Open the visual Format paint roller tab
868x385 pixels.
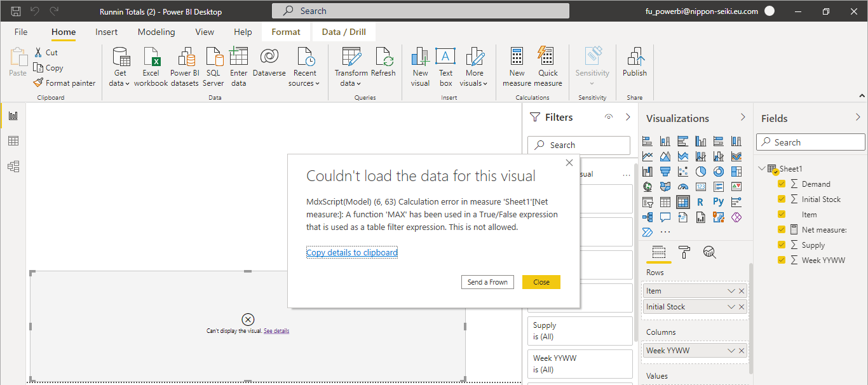(x=684, y=252)
